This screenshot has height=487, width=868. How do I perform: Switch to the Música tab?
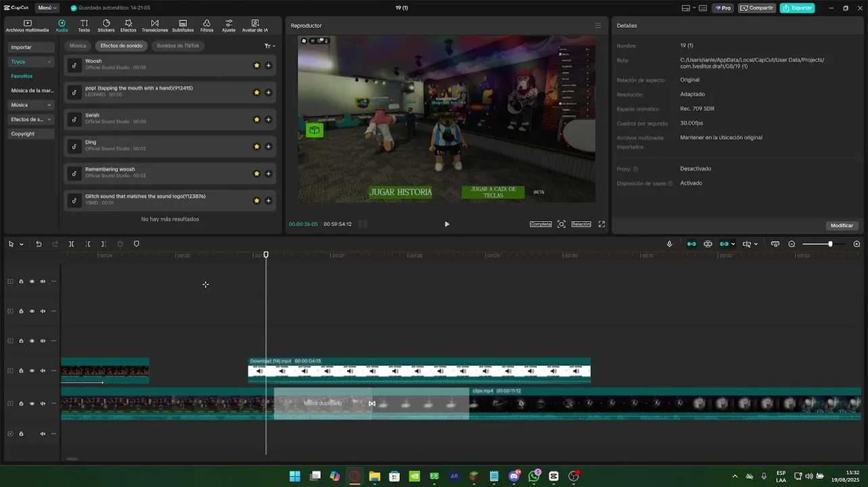click(x=78, y=46)
